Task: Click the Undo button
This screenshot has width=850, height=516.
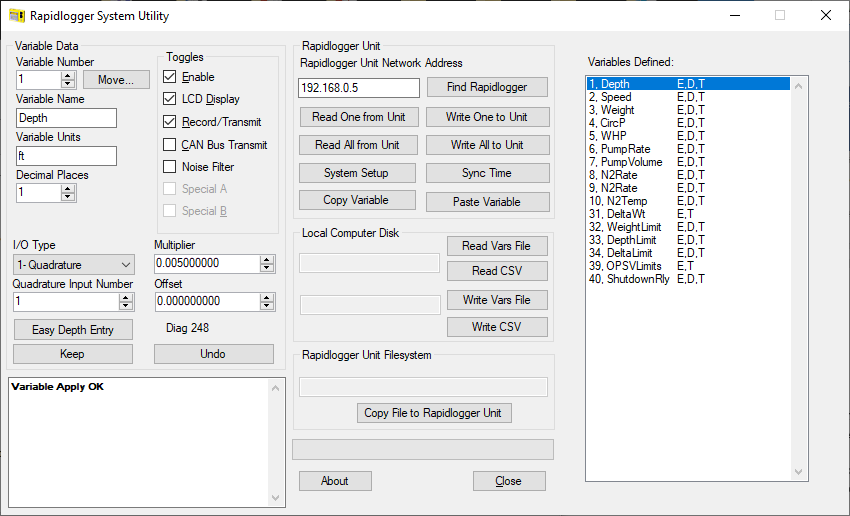Action: click(214, 354)
